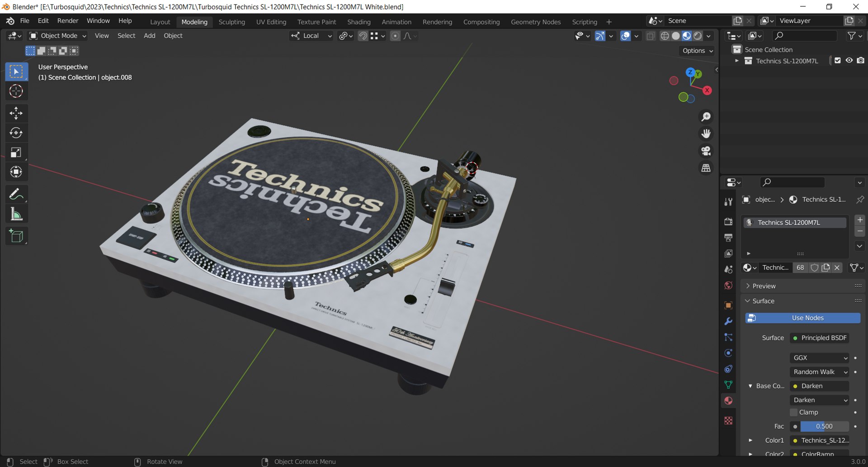Click the Principled BSDF surface shader button

(820, 338)
